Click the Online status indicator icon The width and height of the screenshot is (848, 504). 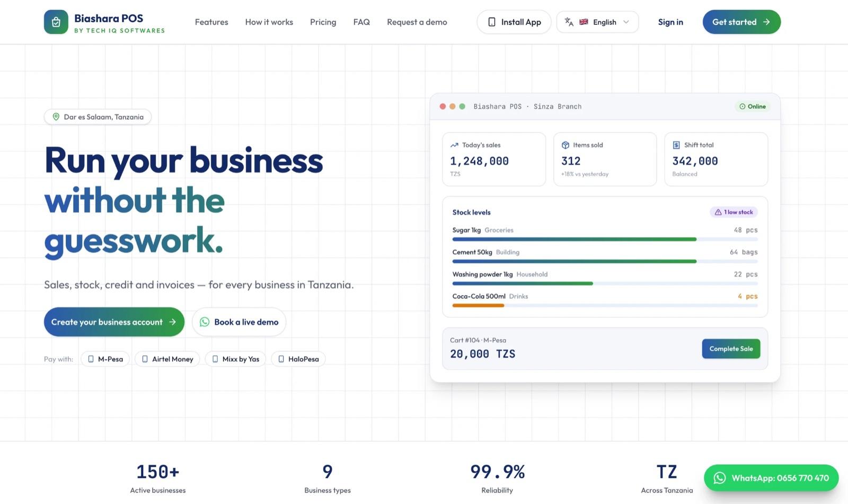[x=743, y=107]
